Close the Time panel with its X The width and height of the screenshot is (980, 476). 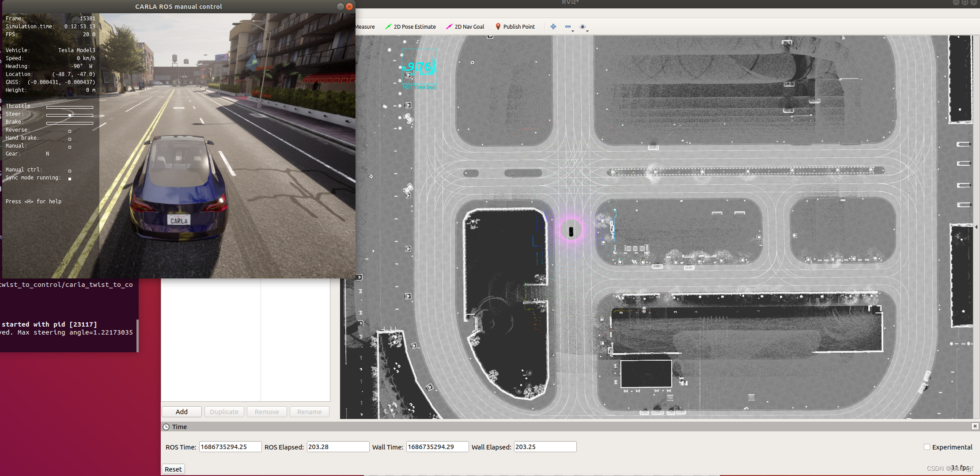point(975,426)
